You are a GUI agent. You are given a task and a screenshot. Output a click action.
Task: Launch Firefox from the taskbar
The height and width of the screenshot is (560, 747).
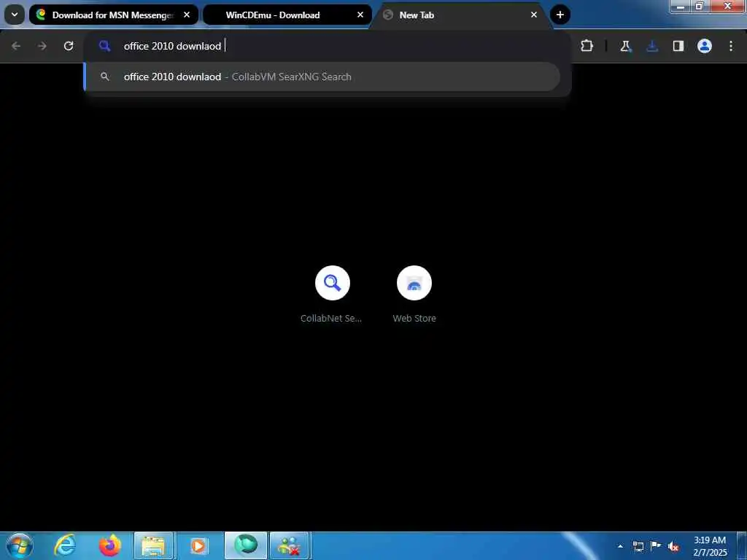click(x=110, y=545)
